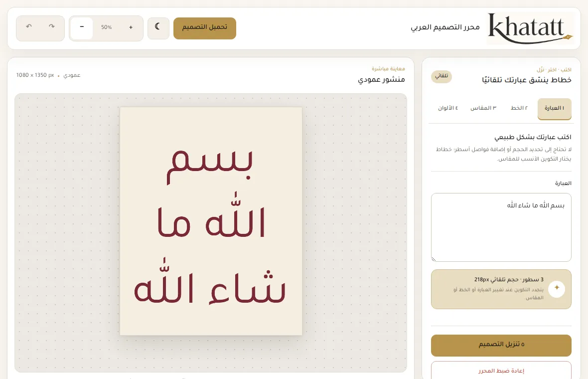Click the خطاط ينسّق عبارتك تلقائيًا heading

point(526,80)
